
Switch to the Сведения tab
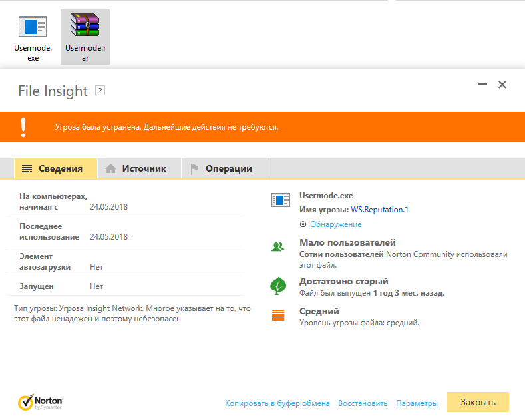(x=56, y=168)
